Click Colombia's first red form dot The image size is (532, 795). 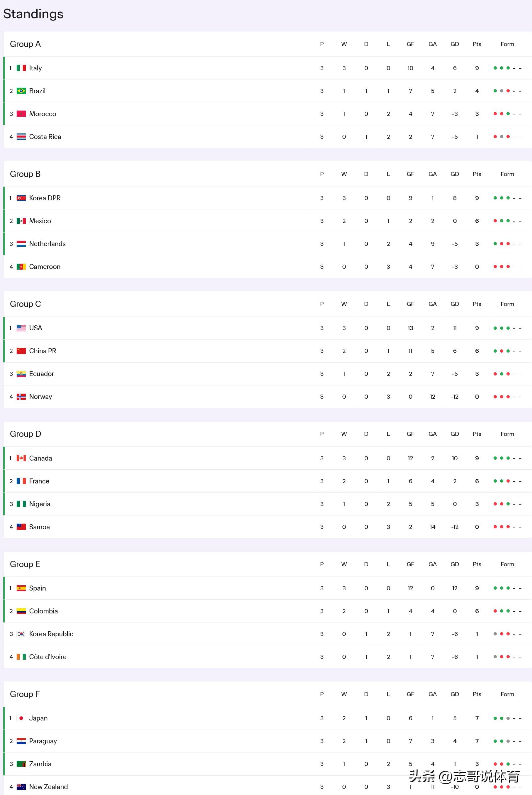point(495,611)
